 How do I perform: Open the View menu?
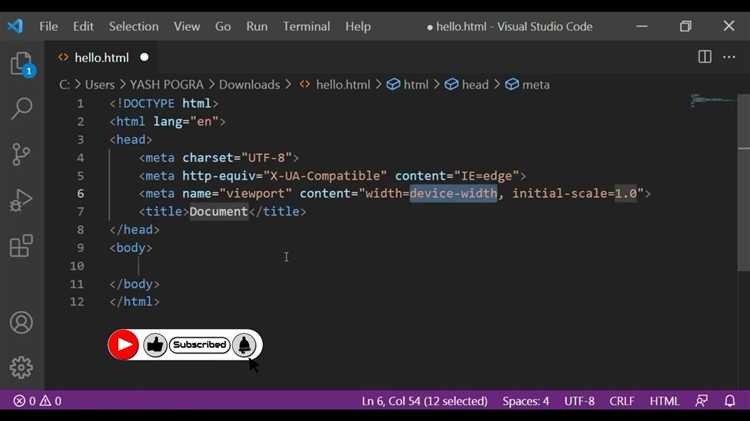click(187, 26)
